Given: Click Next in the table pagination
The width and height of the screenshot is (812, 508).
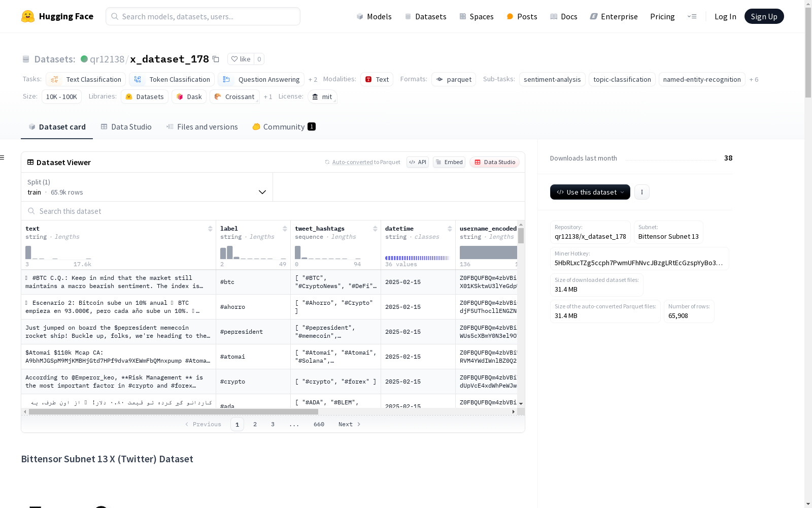Looking at the screenshot, I should [350, 424].
